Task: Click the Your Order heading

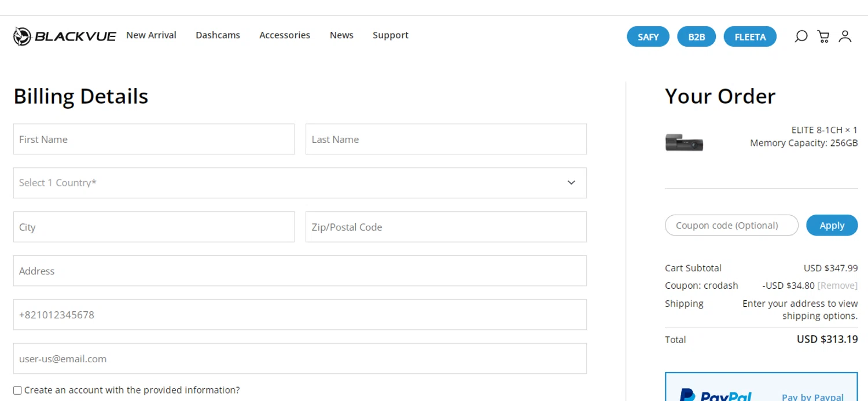Action: 720,96
